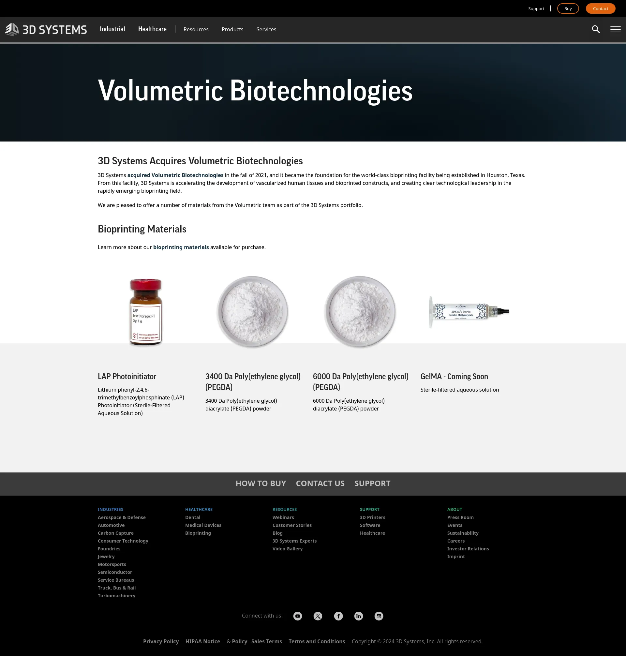Image resolution: width=626 pixels, height=672 pixels.
Task: Open the YouTube social icon
Action: (297, 616)
